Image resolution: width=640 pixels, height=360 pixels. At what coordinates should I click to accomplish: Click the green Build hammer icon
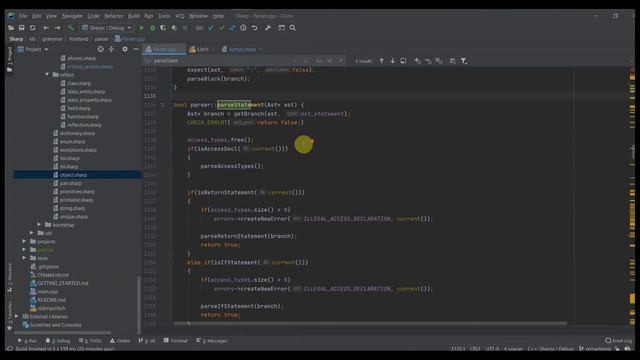point(71,28)
